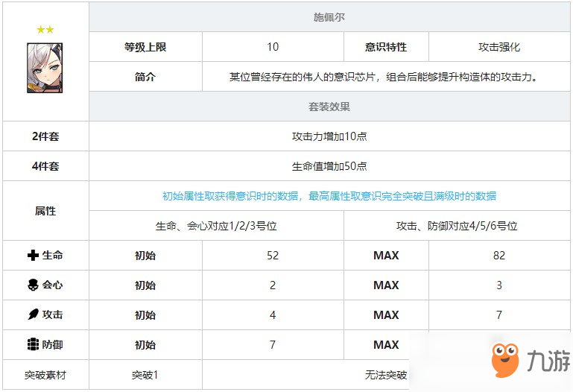Image resolution: width=573 pixels, height=392 pixels.
Task: Click the two yellow rarity stars
Action: pyautogui.click(x=45, y=30)
